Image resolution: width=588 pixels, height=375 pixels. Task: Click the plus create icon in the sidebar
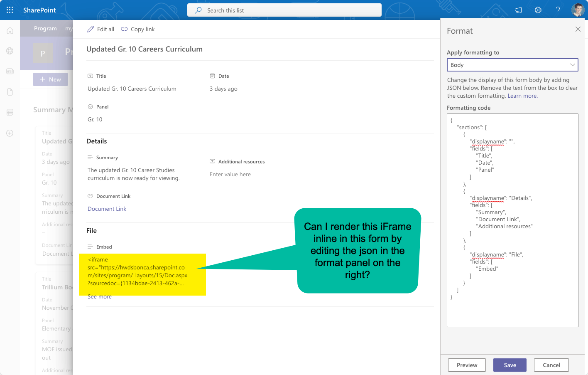(10, 133)
